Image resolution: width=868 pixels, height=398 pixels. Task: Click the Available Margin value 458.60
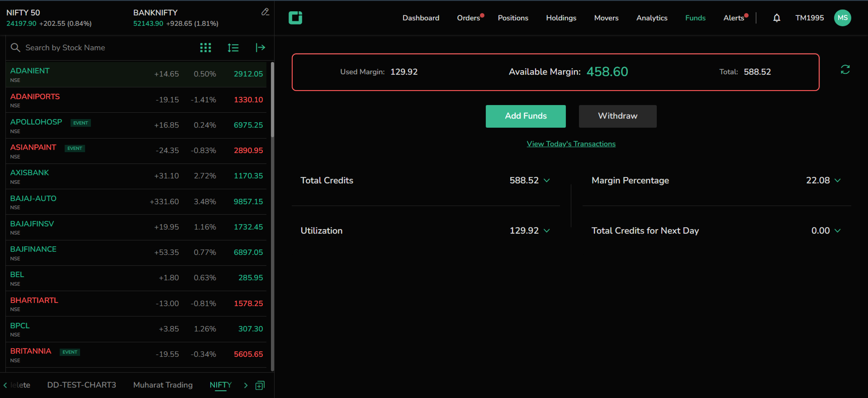coord(607,72)
